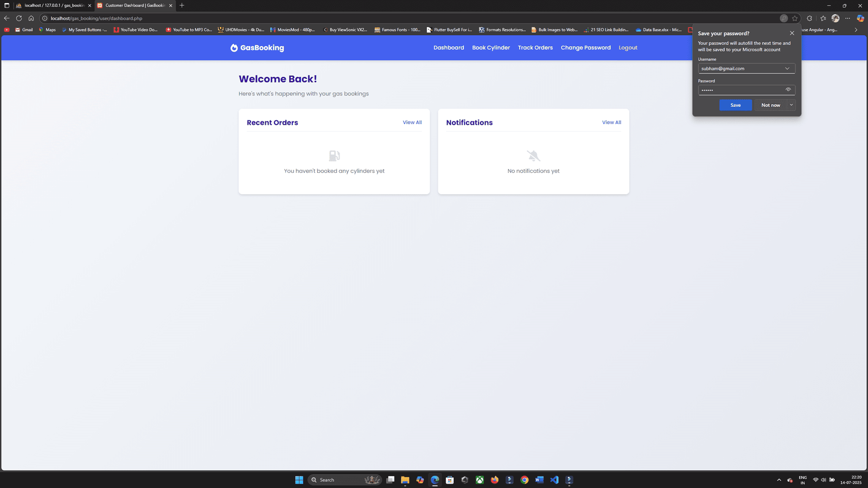Viewport: 868px width, 488px height.
Task: Click the saved passwords key icon
Action: (783, 18)
